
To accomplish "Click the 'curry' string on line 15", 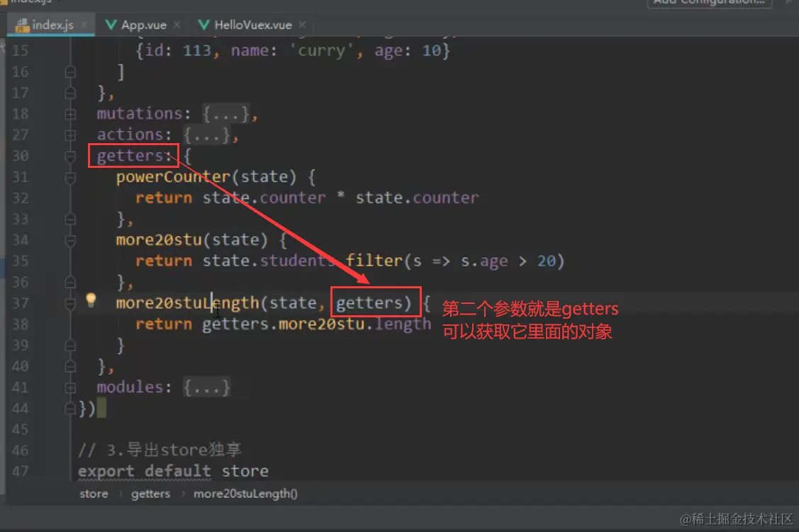I will (322, 50).
